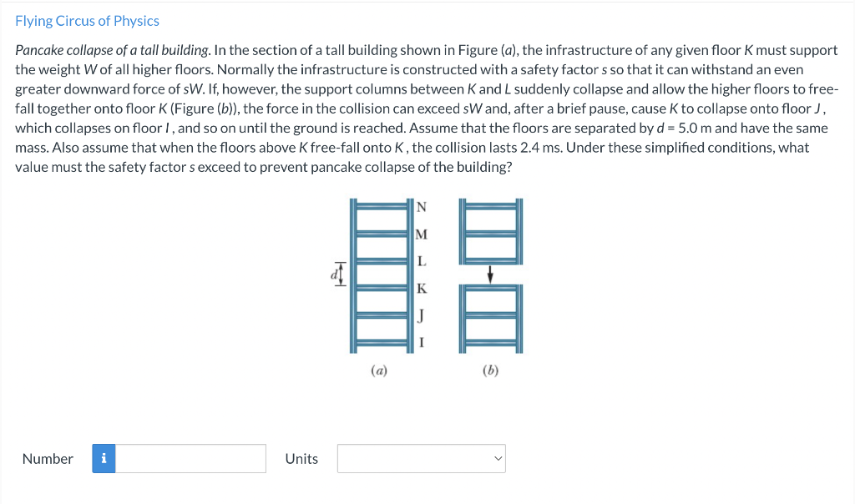Click the Units field label text
This screenshot has width=855, height=504.
[x=301, y=458]
